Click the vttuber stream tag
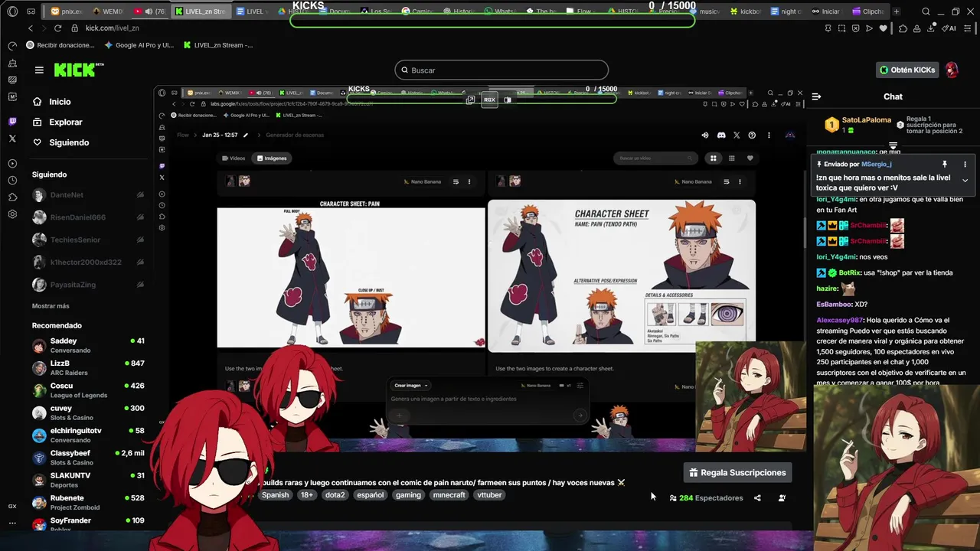The image size is (980, 551). 489,495
